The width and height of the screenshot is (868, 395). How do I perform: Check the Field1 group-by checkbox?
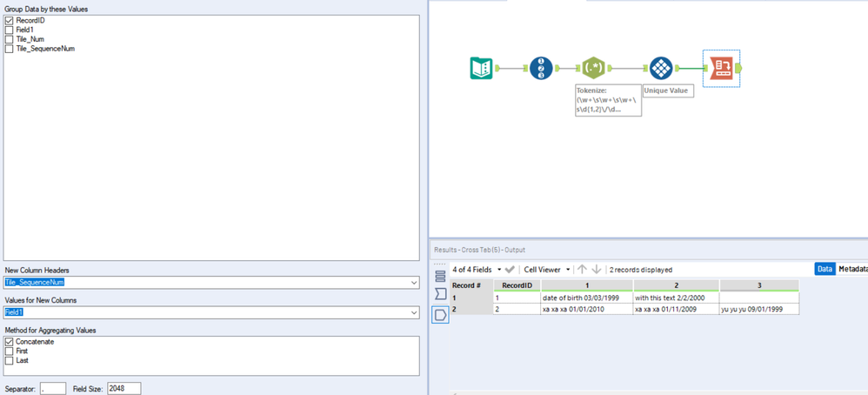9,30
